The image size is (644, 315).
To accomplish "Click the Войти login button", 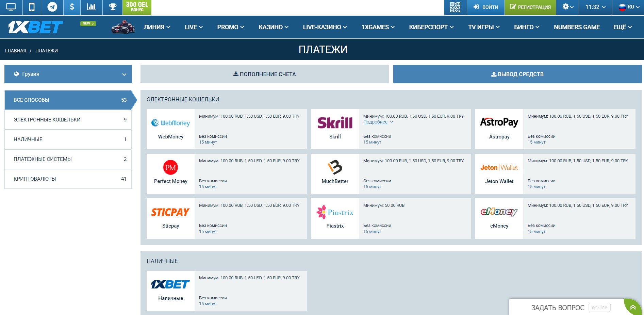I will pyautogui.click(x=486, y=7).
